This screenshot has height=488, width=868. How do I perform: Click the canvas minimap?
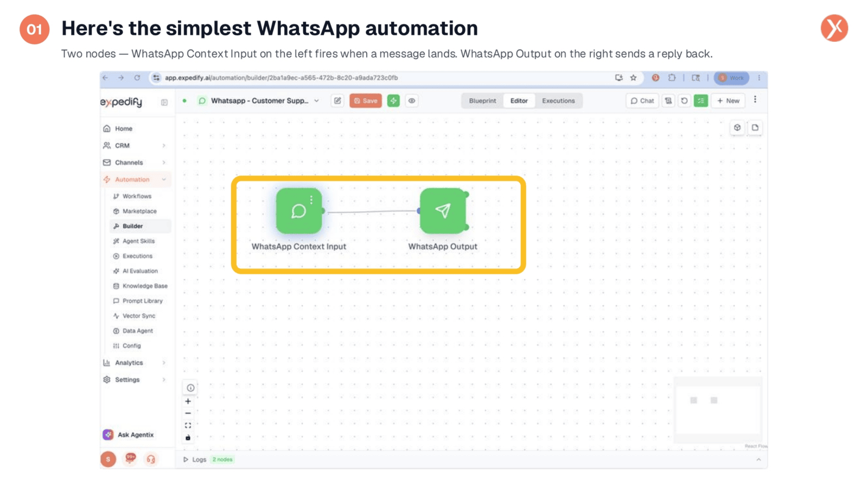(718, 409)
